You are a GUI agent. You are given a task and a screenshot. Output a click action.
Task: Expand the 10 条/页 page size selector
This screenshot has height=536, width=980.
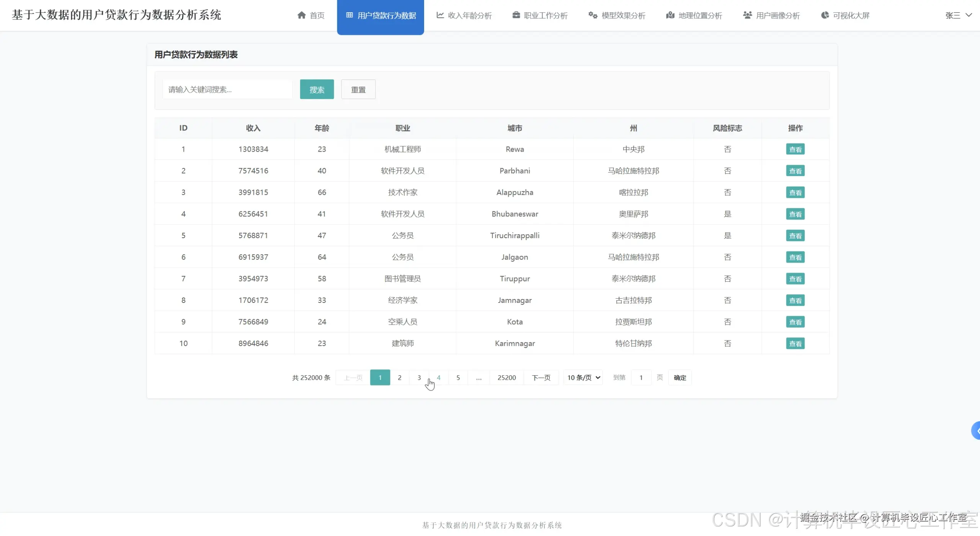[x=583, y=377]
